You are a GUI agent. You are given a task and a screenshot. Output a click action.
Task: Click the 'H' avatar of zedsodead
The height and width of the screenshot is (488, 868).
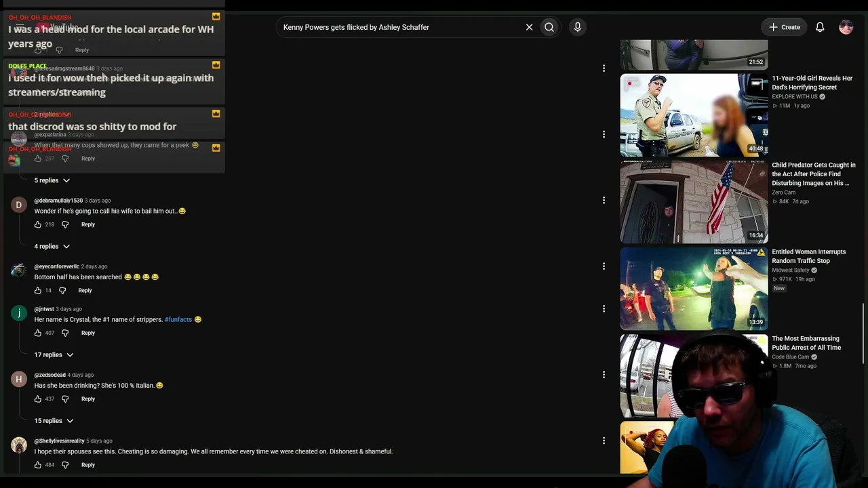19,379
